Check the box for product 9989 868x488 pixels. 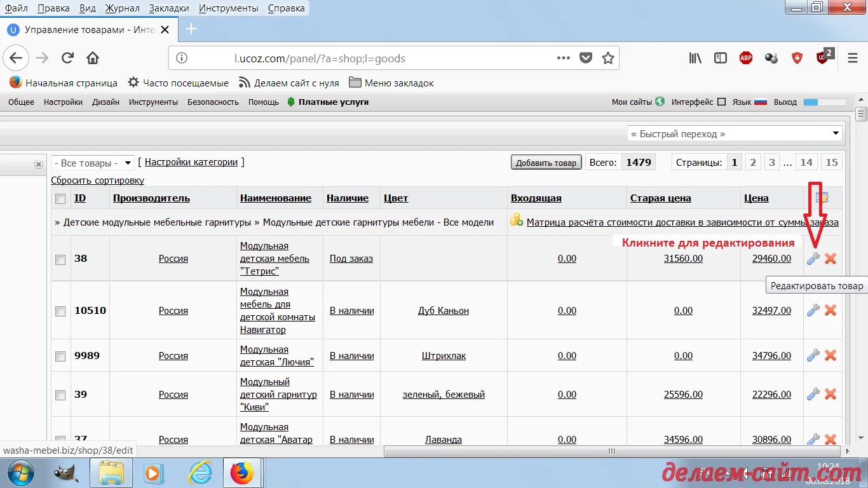coord(60,356)
